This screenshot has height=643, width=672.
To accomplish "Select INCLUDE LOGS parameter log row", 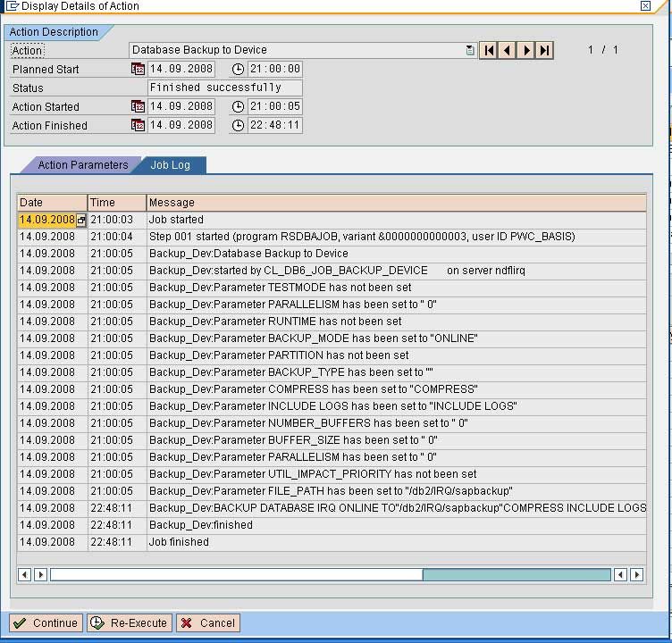I will point(332,406).
